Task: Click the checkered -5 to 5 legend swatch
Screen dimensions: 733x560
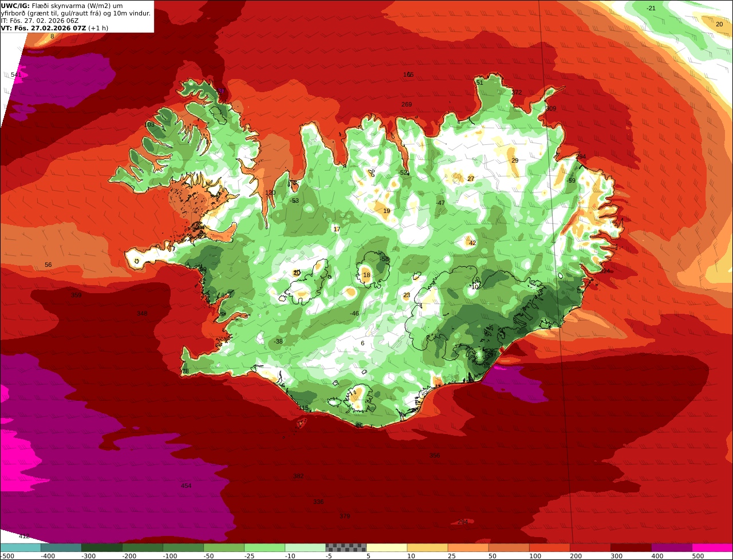Action: [346, 547]
